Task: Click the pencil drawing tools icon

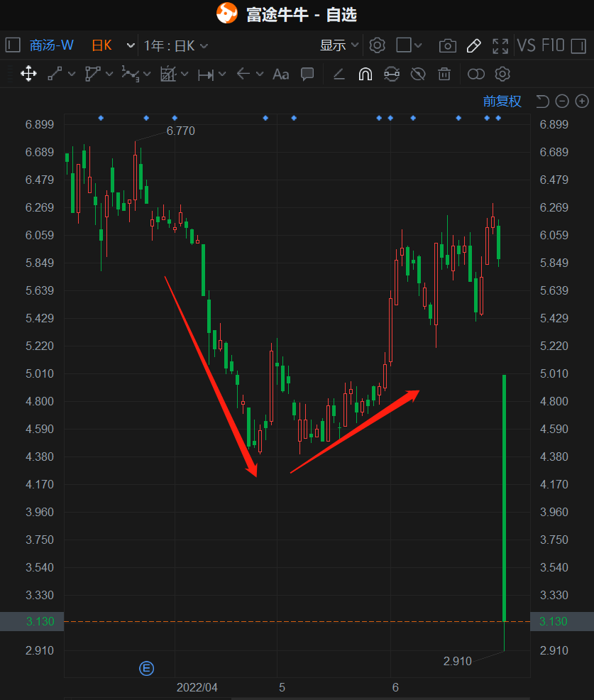Action: coord(473,46)
